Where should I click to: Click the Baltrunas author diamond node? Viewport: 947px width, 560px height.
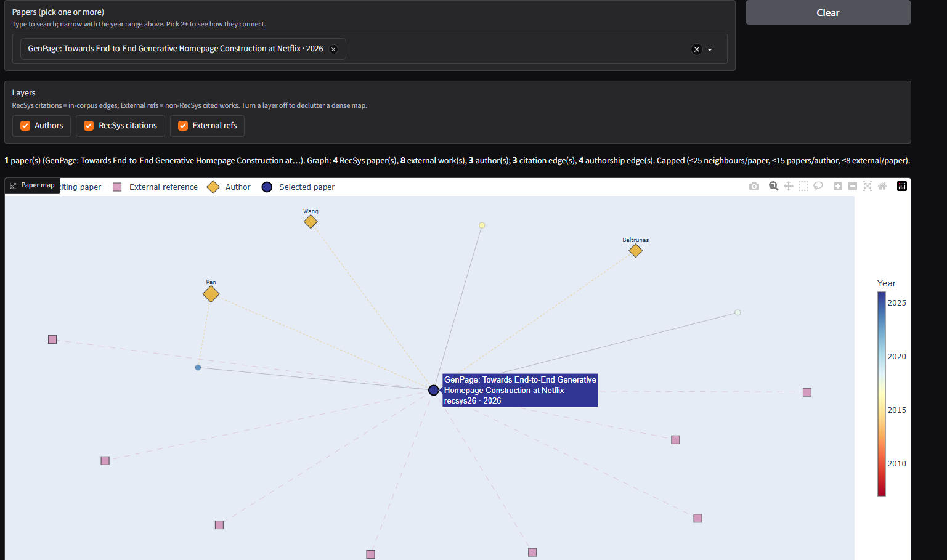tap(635, 251)
